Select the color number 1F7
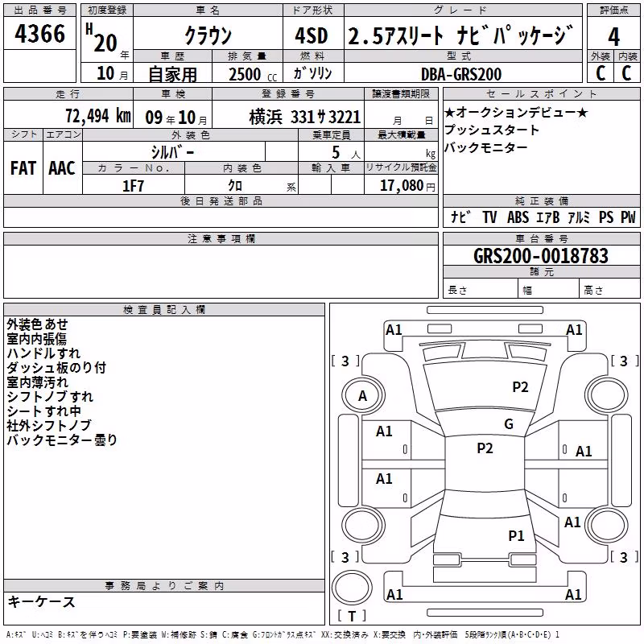The width and height of the screenshot is (644, 644). click(133, 186)
